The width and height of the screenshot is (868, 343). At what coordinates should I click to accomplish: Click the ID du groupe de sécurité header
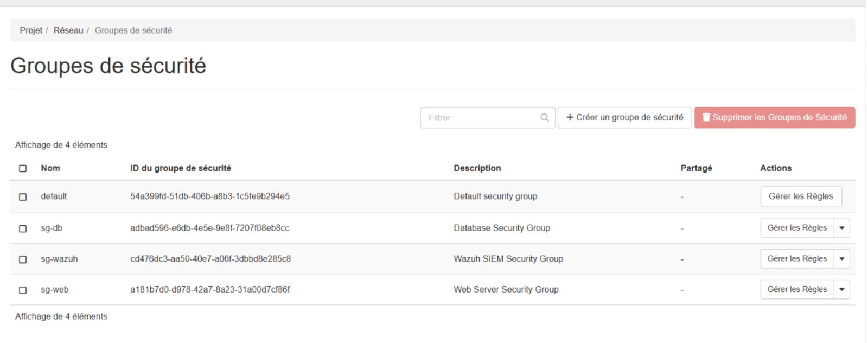point(181,168)
